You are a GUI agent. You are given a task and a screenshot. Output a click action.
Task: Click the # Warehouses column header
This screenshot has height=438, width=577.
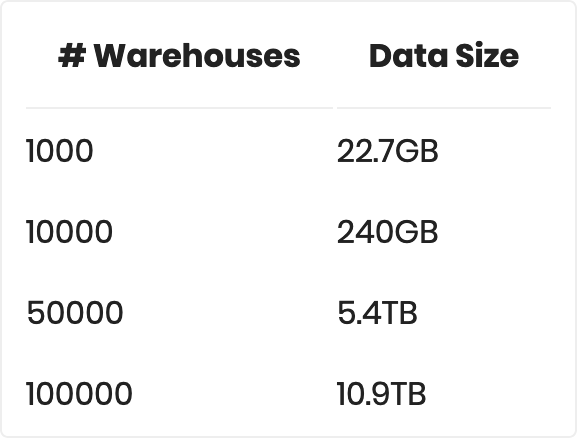click(179, 56)
